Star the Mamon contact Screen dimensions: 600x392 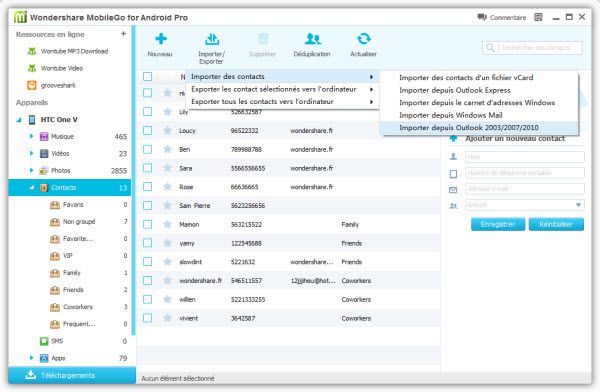(x=167, y=224)
